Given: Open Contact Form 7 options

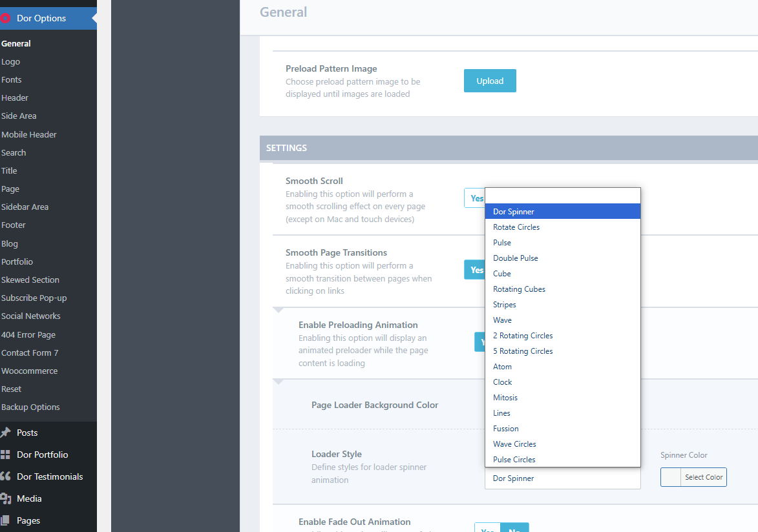Looking at the screenshot, I should (x=30, y=353).
